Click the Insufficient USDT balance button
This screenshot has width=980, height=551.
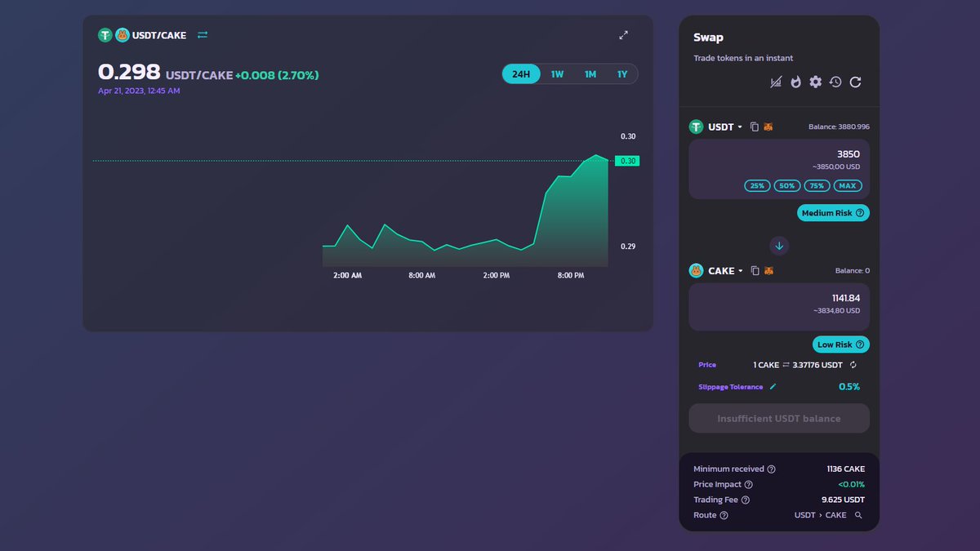tap(779, 418)
